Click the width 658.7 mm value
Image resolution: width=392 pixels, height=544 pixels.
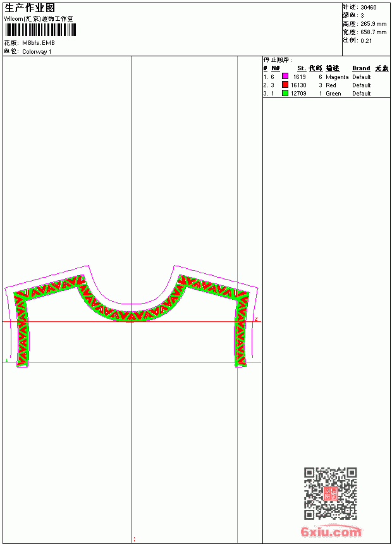373,32
